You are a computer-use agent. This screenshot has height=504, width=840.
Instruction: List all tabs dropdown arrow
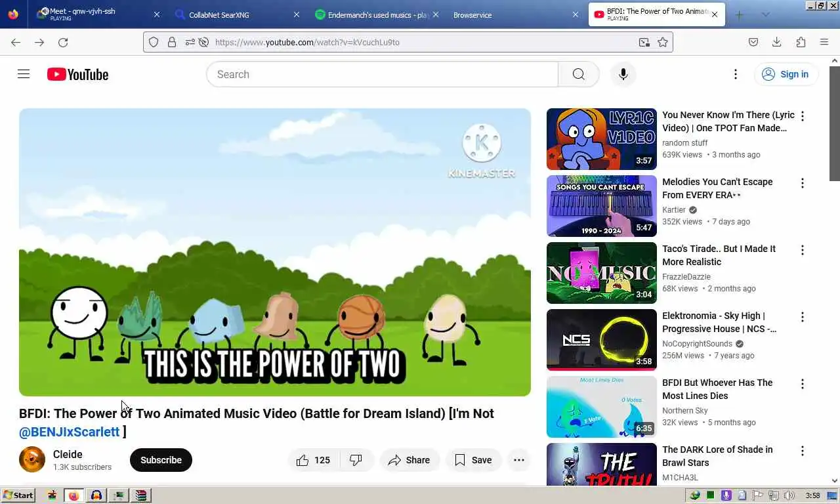click(765, 14)
